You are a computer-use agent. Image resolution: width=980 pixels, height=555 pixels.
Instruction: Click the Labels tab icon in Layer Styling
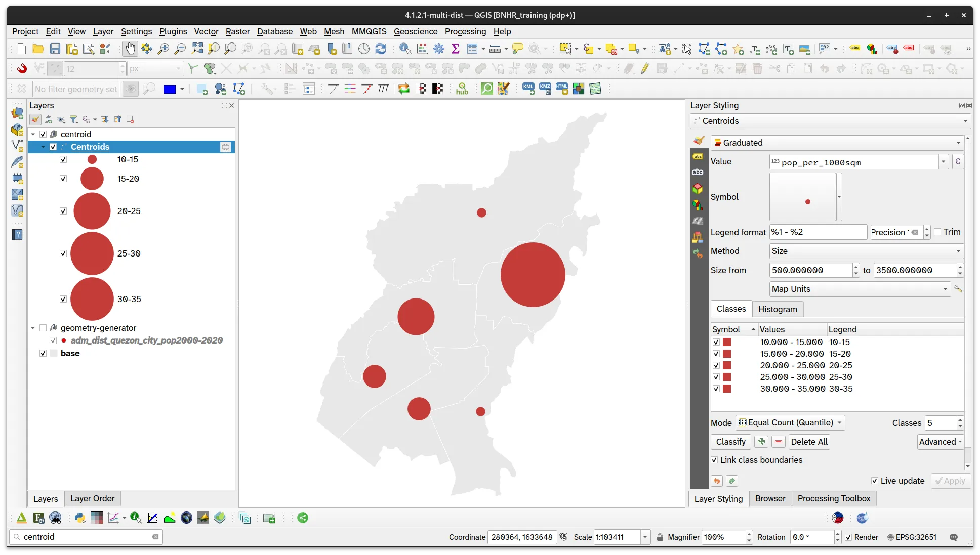coord(698,157)
